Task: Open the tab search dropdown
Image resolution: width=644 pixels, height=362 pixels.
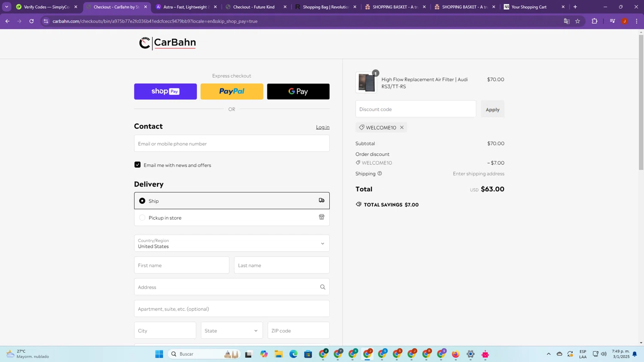Action: pos(6,7)
